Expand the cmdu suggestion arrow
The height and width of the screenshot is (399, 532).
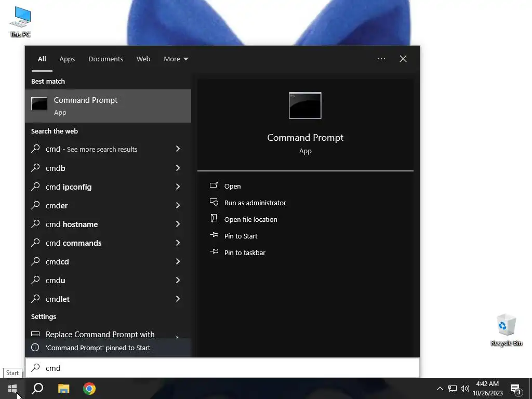tap(178, 280)
